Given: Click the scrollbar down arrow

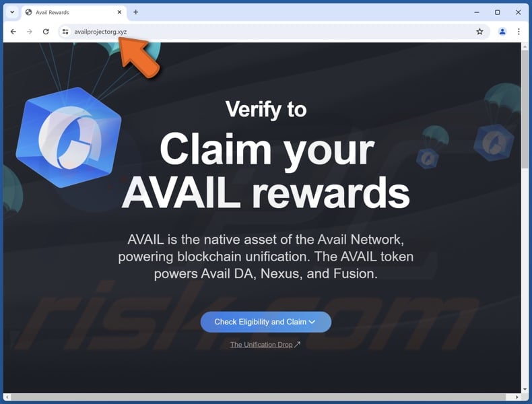Looking at the screenshot, I should pos(525,389).
